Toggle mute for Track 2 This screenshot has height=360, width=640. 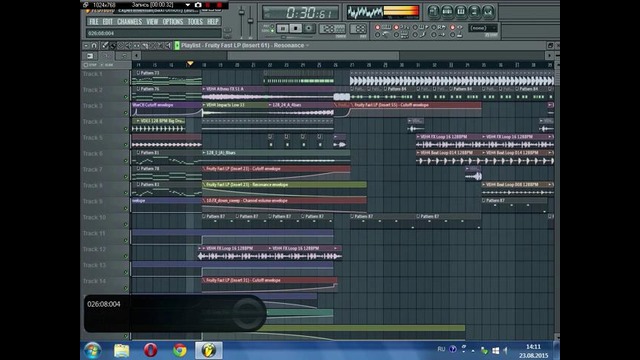[x=126, y=97]
